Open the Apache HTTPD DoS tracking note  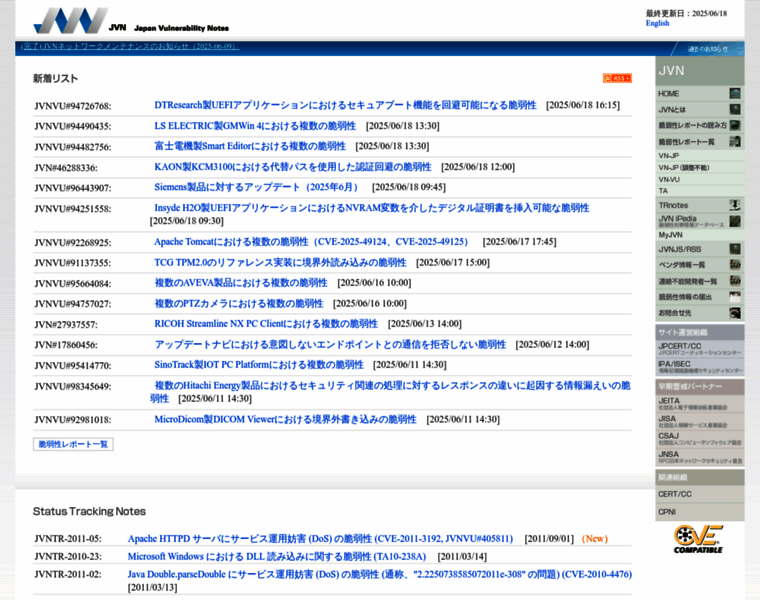320,539
